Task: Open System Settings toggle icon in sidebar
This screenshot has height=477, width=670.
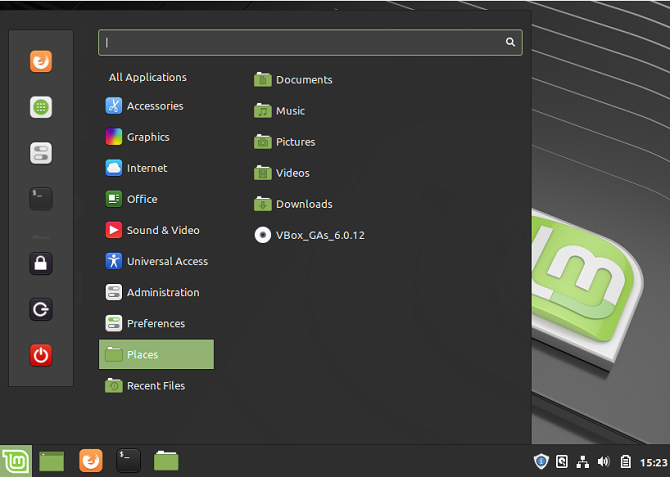Action: 41,153
